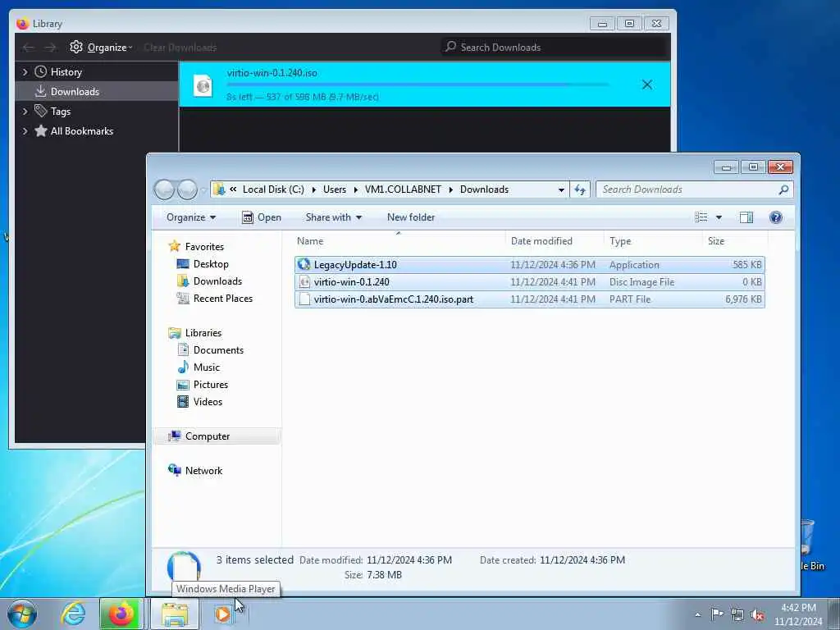Select virtio-win-0.1.240 disc image file
Screen dimensions: 840x630
pyautogui.click(x=529, y=282)
